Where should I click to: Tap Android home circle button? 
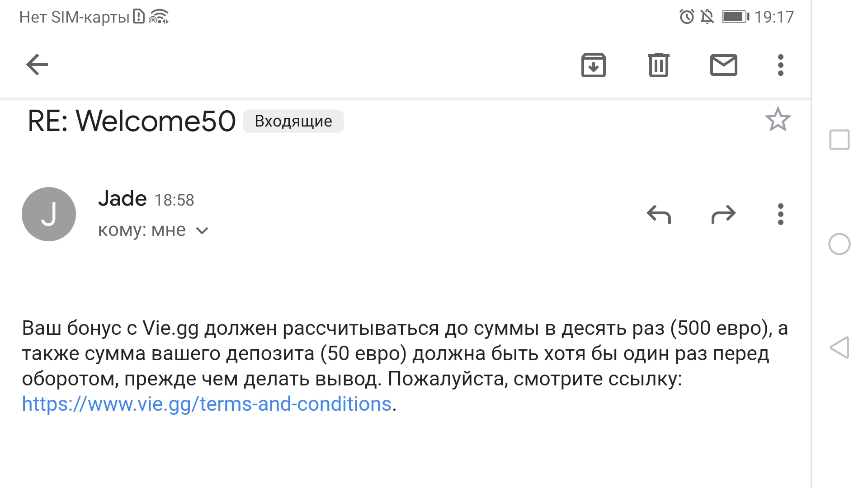840,244
